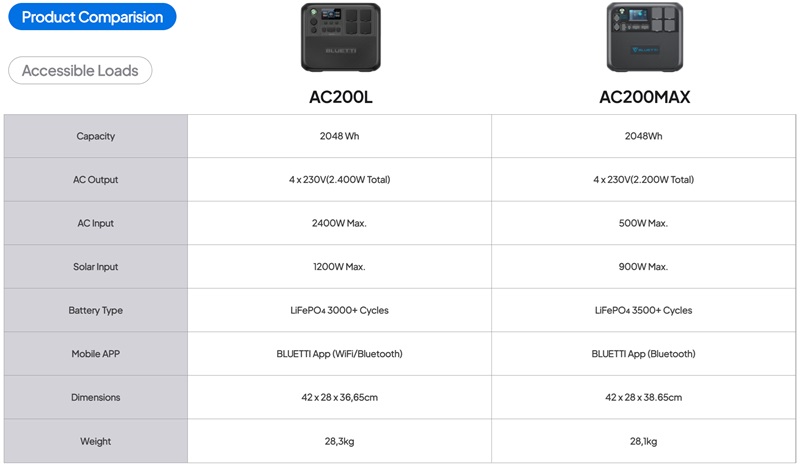
Task: Click the Solar Input row label
Action: tap(95, 267)
